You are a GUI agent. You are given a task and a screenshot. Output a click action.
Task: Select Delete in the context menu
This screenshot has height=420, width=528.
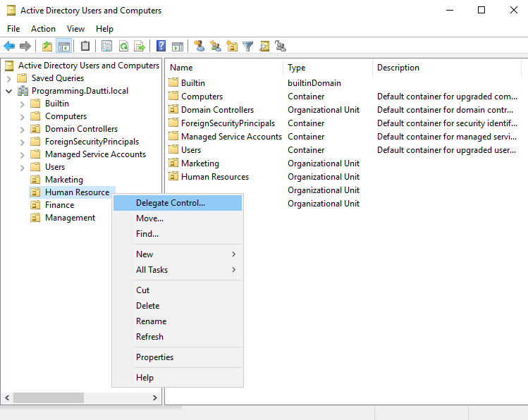click(178, 306)
